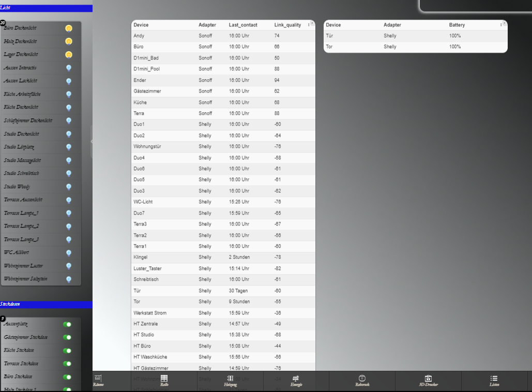
Task: Open the 3D-Drucker page
Action: tap(428, 380)
